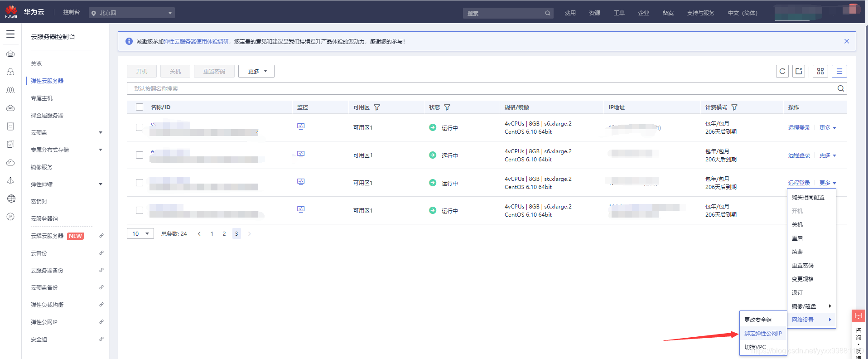The height and width of the screenshot is (359, 868).
Task: Go to the previous page arrow
Action: (x=199, y=234)
